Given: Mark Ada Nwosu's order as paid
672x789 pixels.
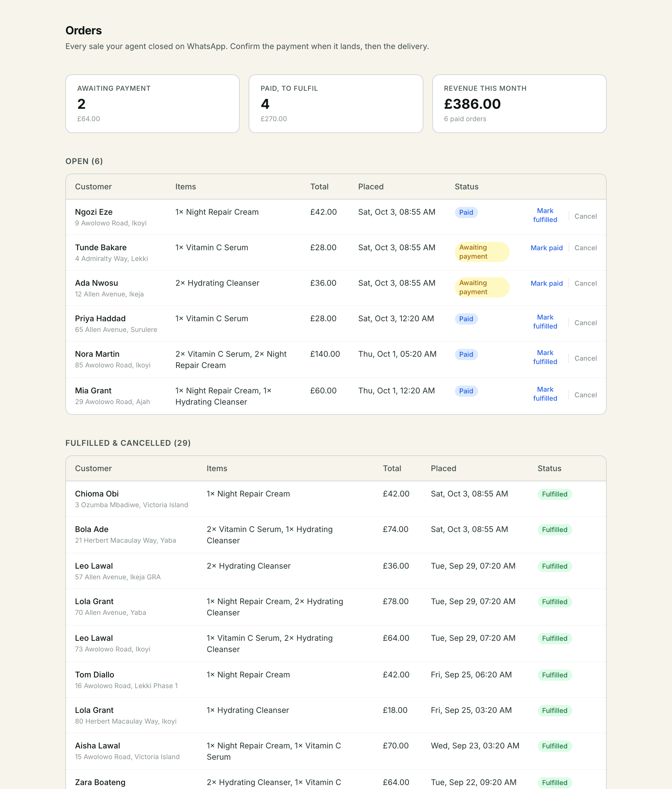Looking at the screenshot, I should [x=546, y=283].
